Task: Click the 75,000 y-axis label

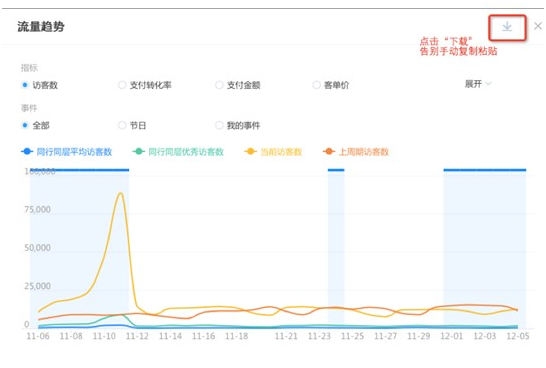Action: (37, 210)
